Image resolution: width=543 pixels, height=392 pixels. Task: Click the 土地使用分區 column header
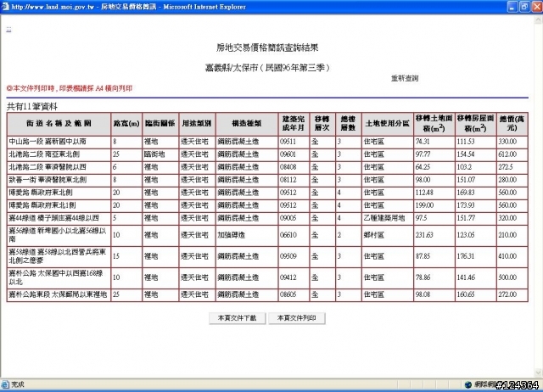(388, 124)
